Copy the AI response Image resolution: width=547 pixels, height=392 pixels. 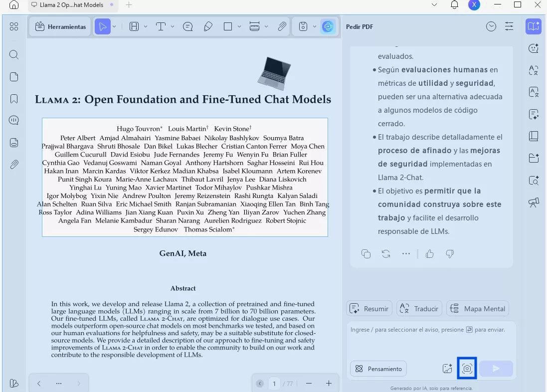coord(366,254)
